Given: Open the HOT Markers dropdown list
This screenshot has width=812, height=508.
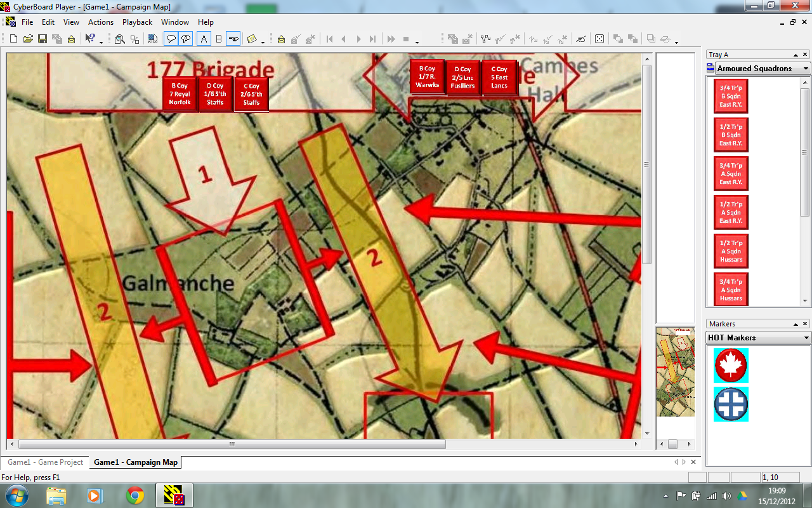Looking at the screenshot, I should tap(806, 338).
